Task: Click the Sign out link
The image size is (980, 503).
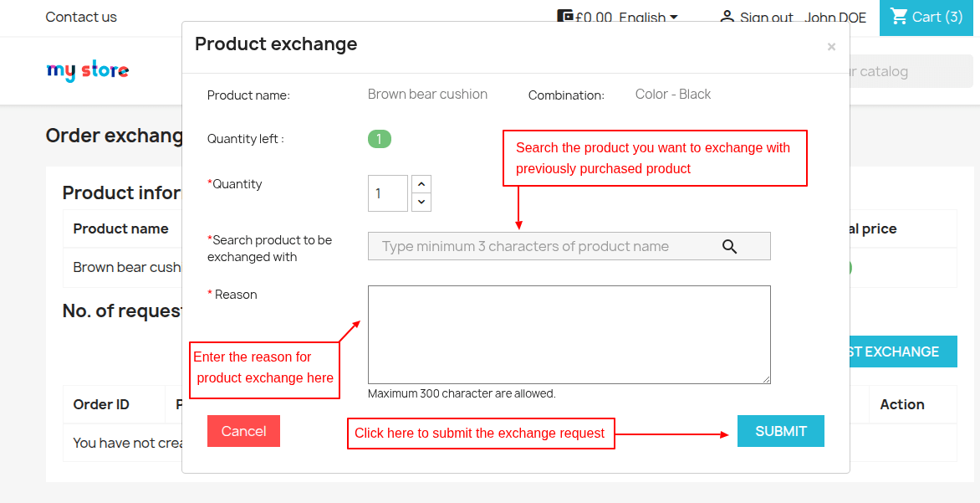Action: pos(765,17)
